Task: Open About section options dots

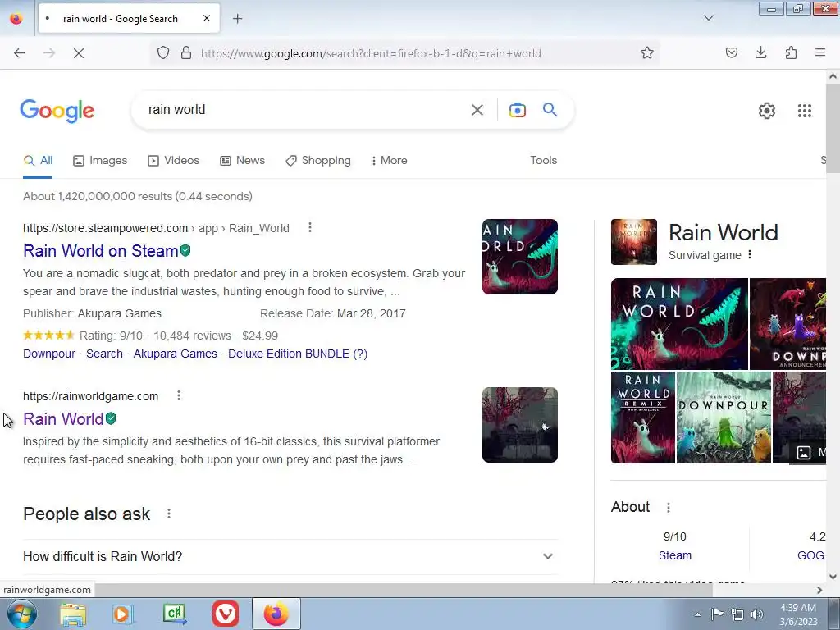Action: click(x=668, y=507)
